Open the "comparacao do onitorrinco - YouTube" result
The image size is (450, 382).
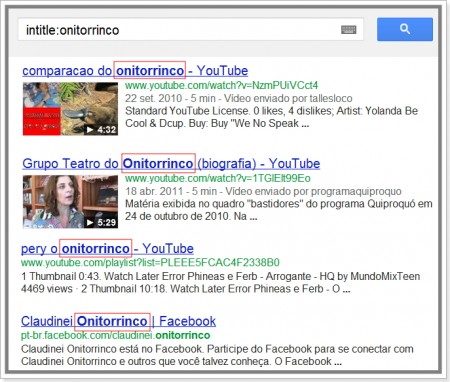tap(135, 71)
